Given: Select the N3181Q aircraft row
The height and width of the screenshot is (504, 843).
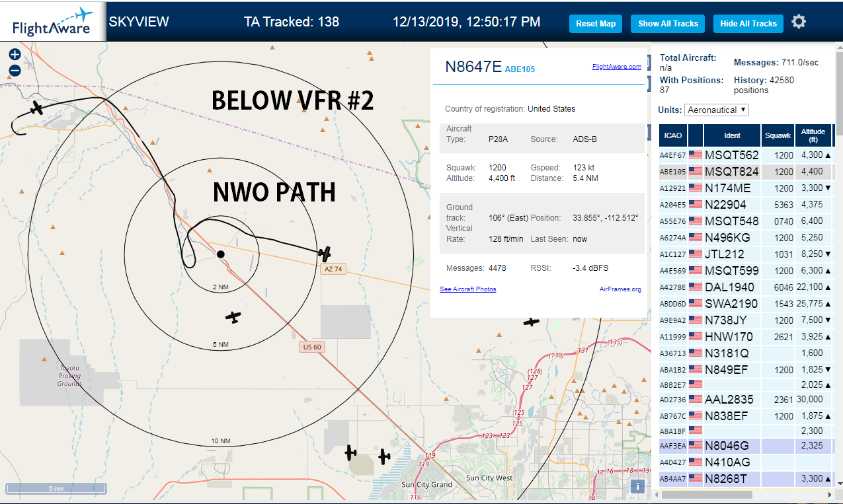Looking at the screenshot, I should pos(746,353).
